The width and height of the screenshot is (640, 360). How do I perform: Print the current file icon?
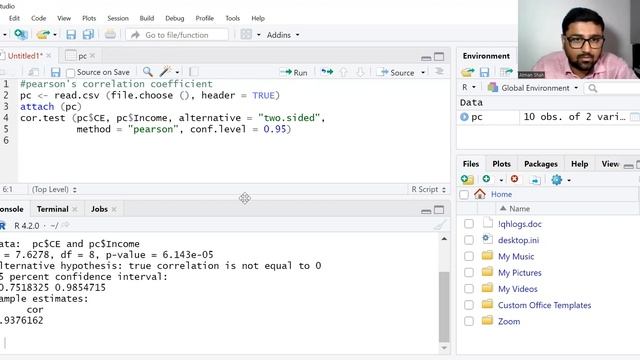point(110,35)
